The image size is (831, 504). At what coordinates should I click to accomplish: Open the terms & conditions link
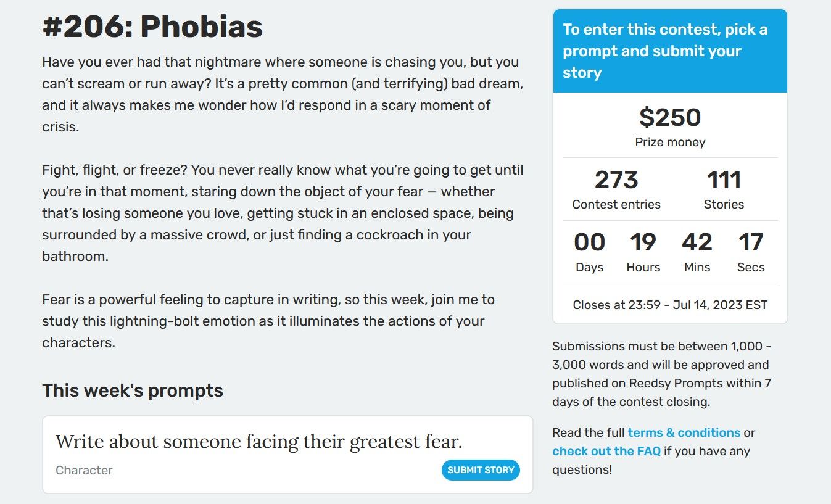click(x=684, y=432)
